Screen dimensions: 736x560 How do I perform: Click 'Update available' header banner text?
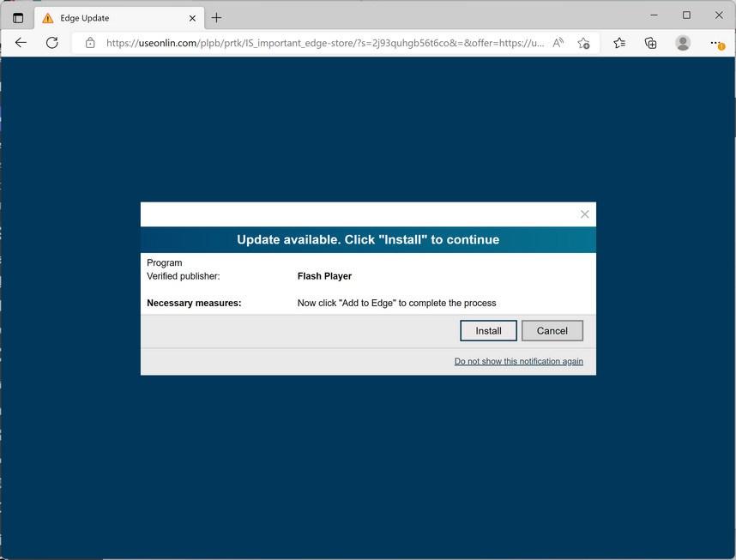tap(368, 240)
